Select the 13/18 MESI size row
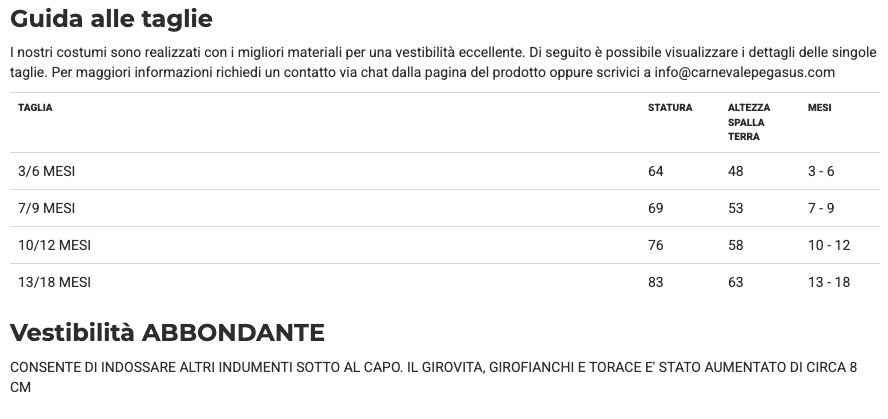The height and width of the screenshot is (419, 888). (54, 282)
